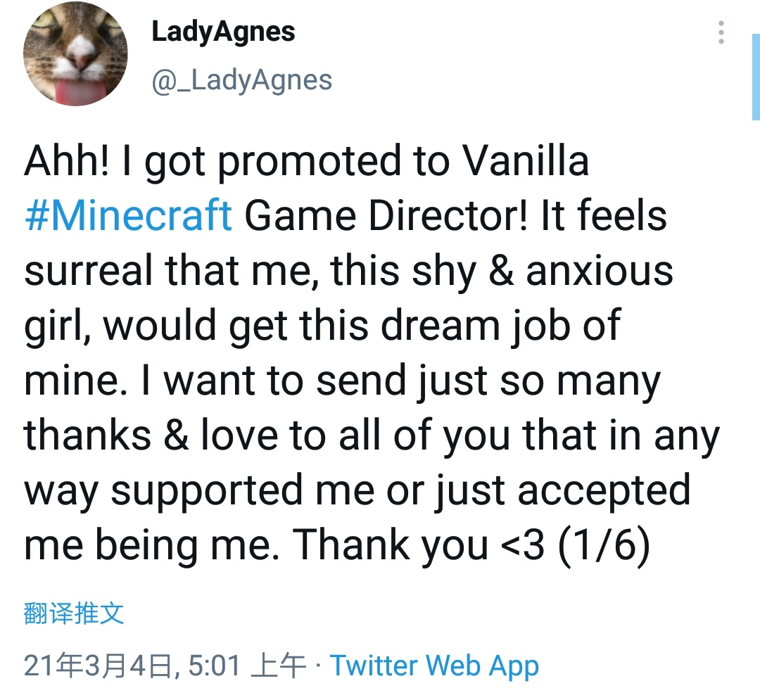Click the @_LadyAgnes handle
This screenshot has height=700, width=760.
[x=241, y=80]
